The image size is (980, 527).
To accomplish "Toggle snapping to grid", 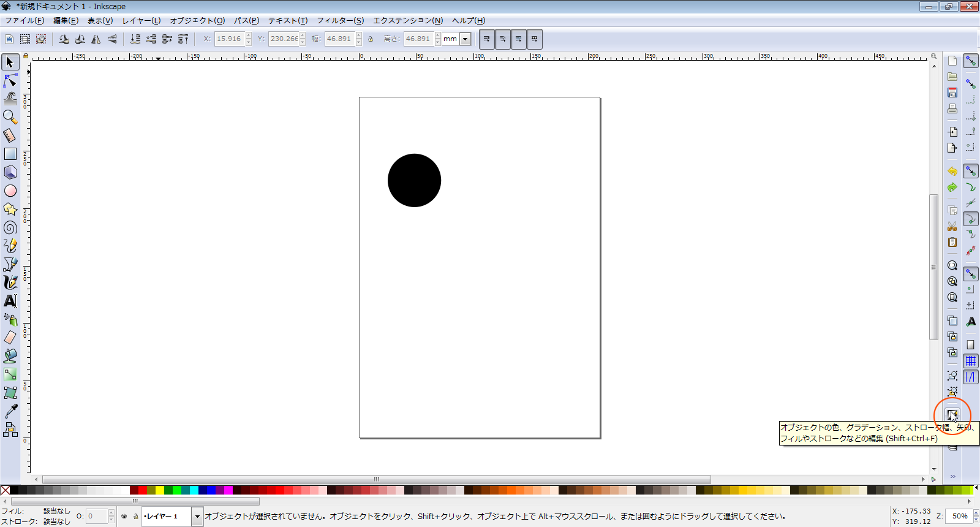I will pos(971,361).
